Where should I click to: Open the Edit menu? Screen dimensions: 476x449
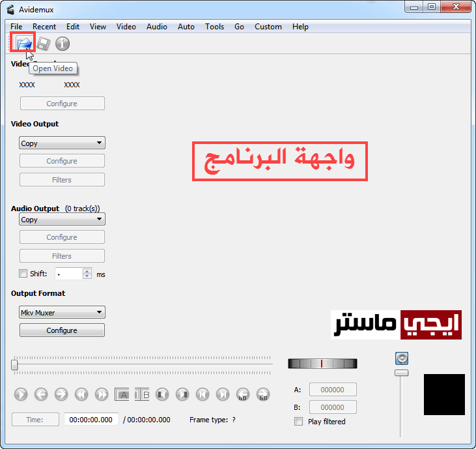[73, 27]
